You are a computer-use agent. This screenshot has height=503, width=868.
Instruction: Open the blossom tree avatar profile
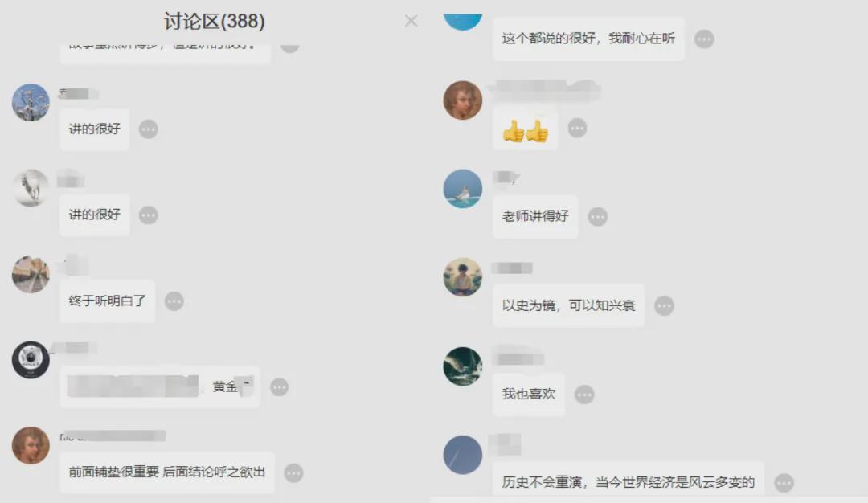(31, 102)
